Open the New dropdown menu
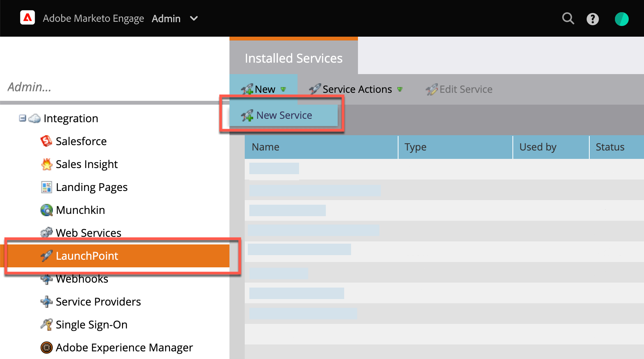The image size is (644, 359). [263, 89]
